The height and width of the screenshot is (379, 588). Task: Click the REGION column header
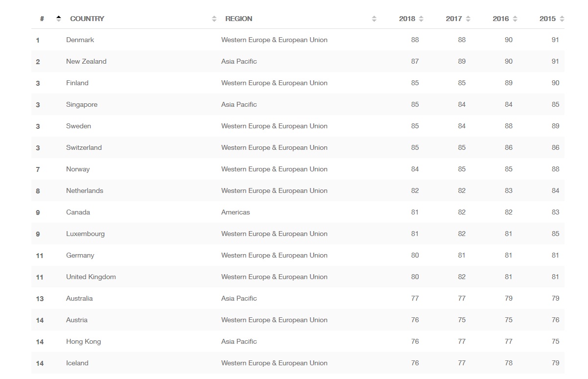(x=239, y=19)
